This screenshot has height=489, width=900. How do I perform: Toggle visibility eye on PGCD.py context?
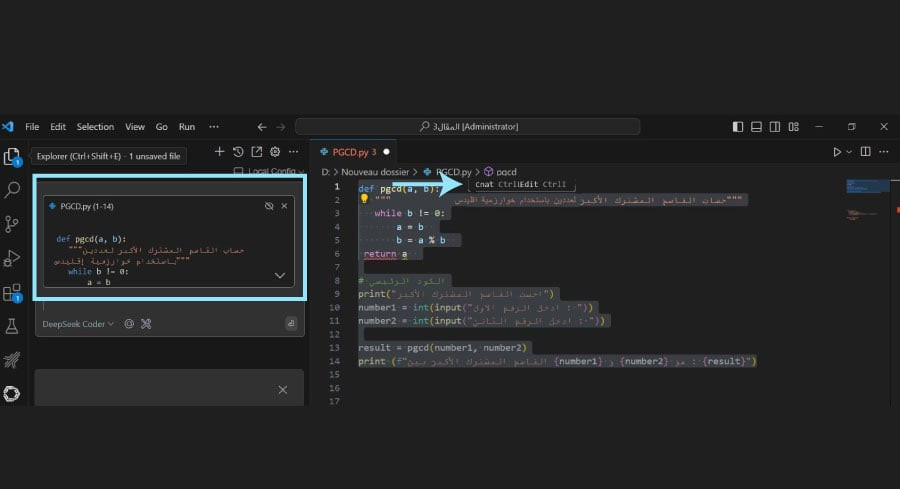269,206
